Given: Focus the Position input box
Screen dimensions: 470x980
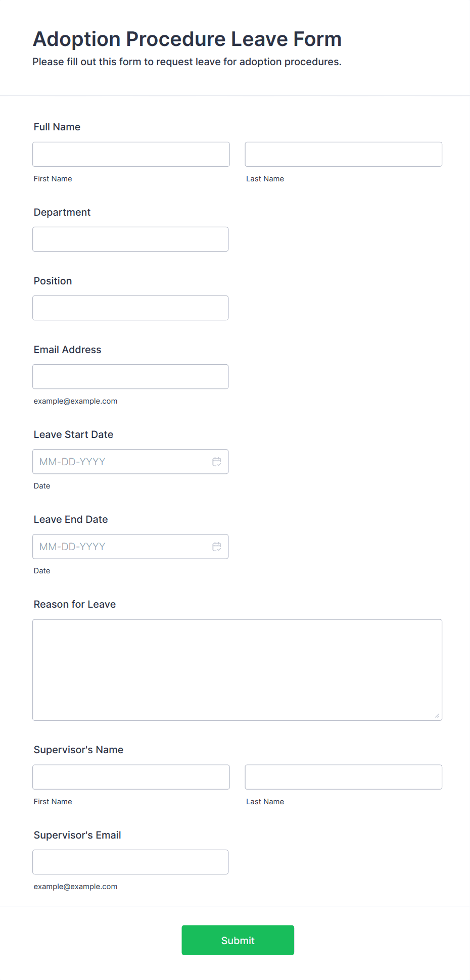Looking at the screenshot, I should click(x=130, y=308).
